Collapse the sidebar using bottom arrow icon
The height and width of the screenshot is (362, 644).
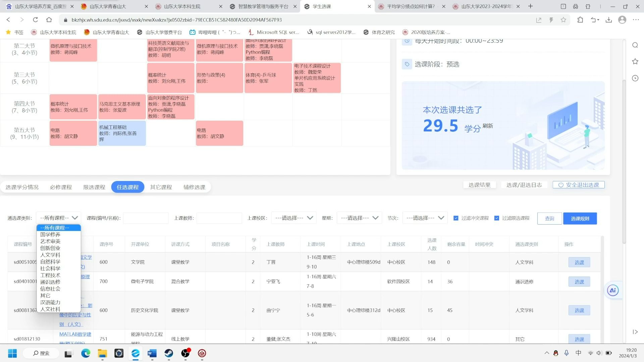click(635, 332)
